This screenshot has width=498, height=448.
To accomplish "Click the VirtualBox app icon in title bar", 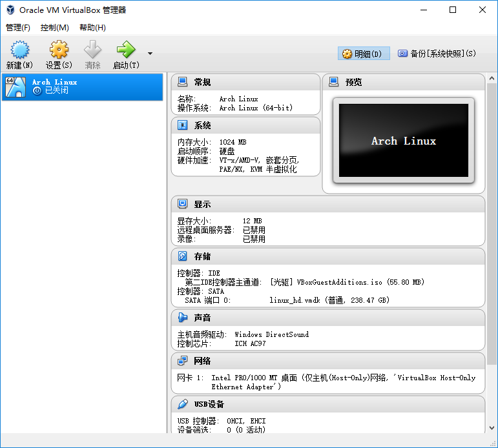I will click(10, 10).
